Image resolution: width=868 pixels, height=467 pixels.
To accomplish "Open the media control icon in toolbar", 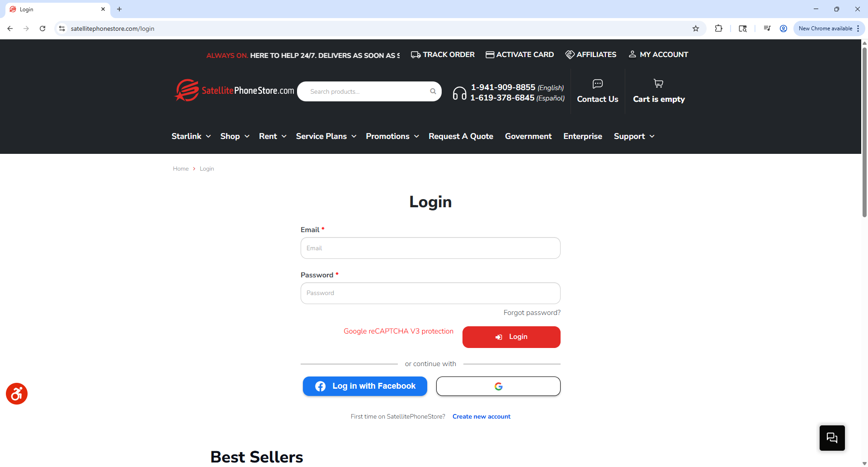I will tap(767, 29).
